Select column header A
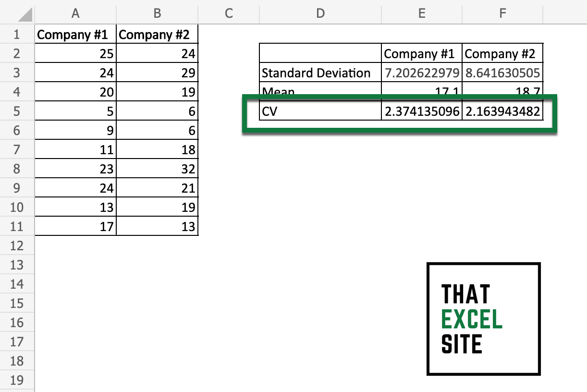587x392 pixels. pos(75,13)
